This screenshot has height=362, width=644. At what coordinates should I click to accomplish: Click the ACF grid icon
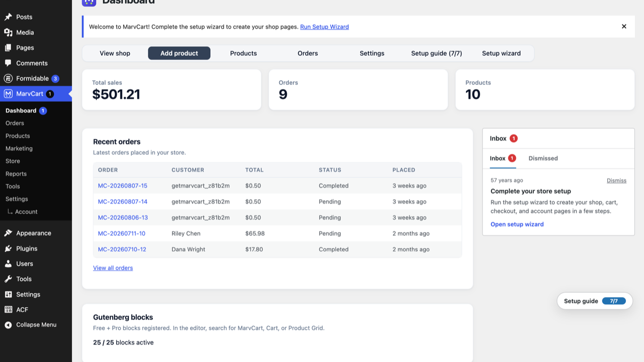point(8,310)
